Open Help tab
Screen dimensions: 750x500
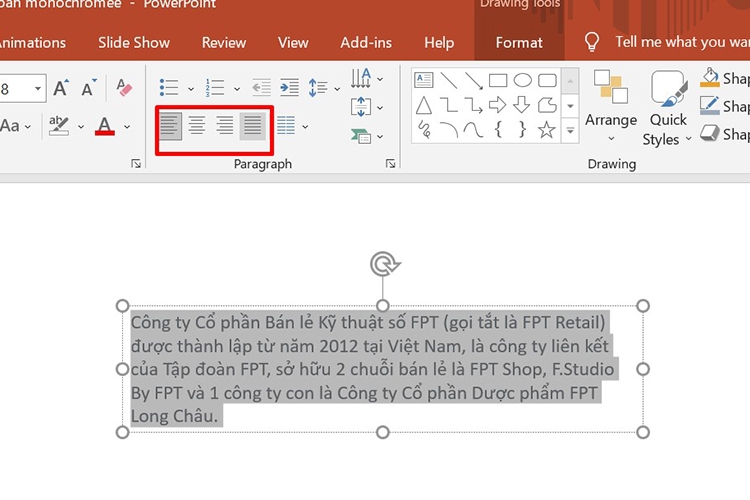coord(439,43)
